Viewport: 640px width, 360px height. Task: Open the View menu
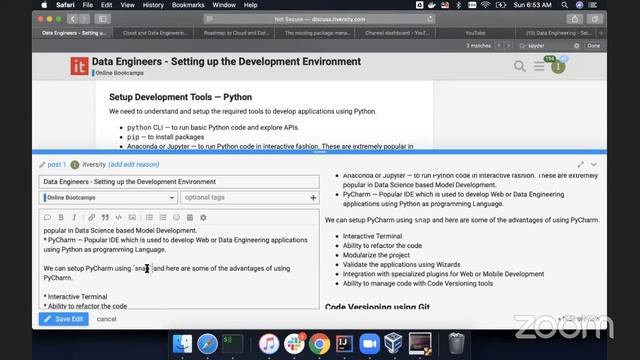click(x=127, y=5)
